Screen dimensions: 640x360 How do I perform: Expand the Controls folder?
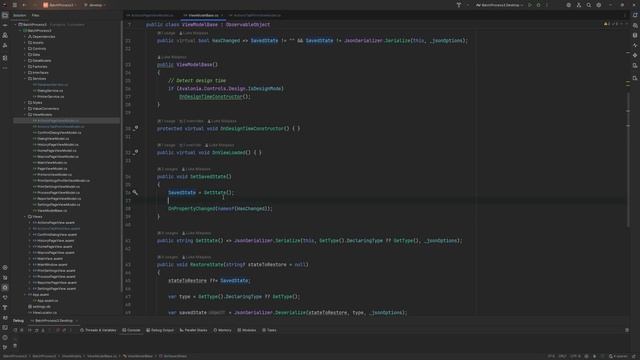click(x=25, y=49)
